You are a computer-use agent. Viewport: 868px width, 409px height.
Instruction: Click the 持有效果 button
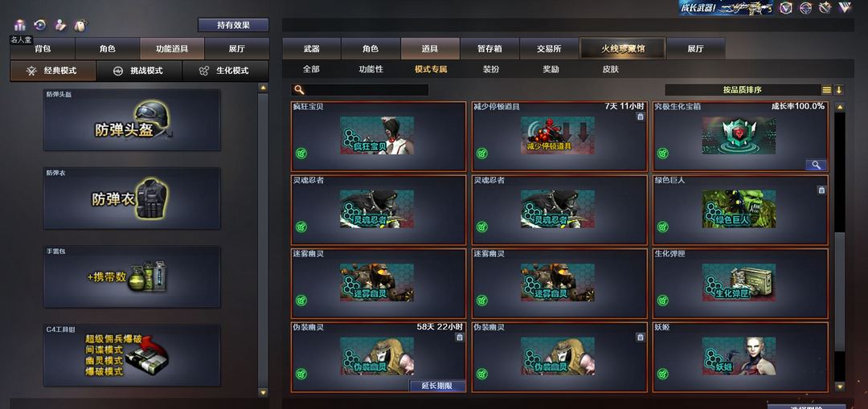(x=233, y=25)
